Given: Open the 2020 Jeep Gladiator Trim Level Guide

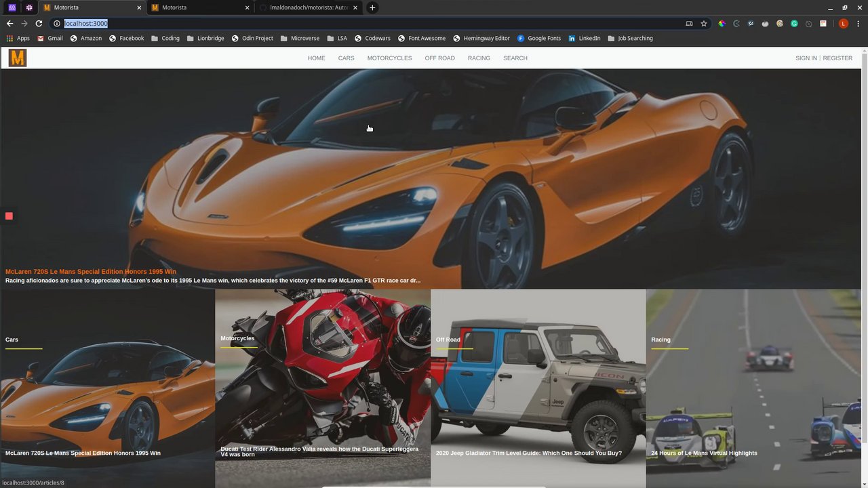Looking at the screenshot, I should pyautogui.click(x=529, y=453).
